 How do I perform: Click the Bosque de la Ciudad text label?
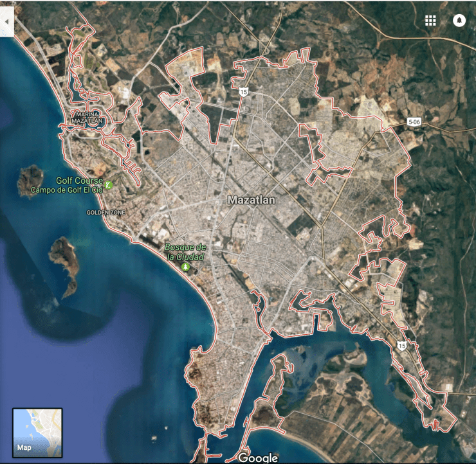tap(185, 252)
